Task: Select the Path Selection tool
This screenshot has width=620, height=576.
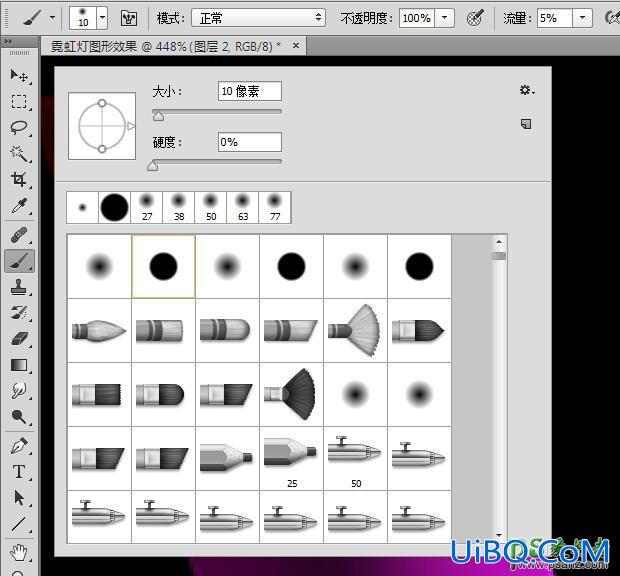Action: click(x=19, y=498)
